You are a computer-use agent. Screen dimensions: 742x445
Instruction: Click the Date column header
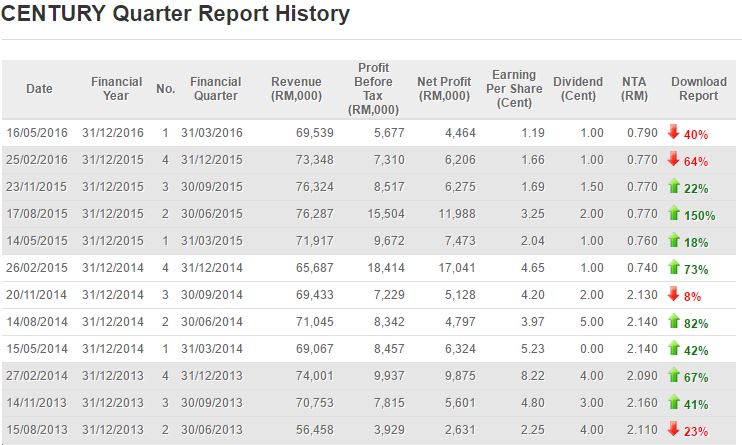pos(39,89)
